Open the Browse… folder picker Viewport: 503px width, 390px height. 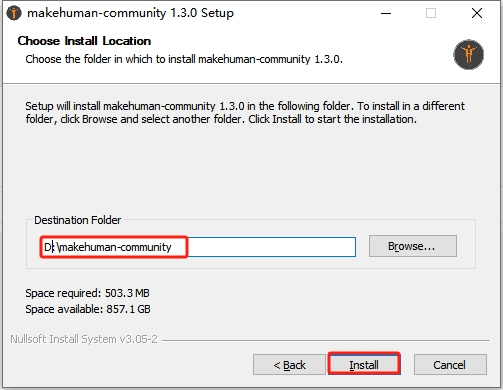point(413,246)
